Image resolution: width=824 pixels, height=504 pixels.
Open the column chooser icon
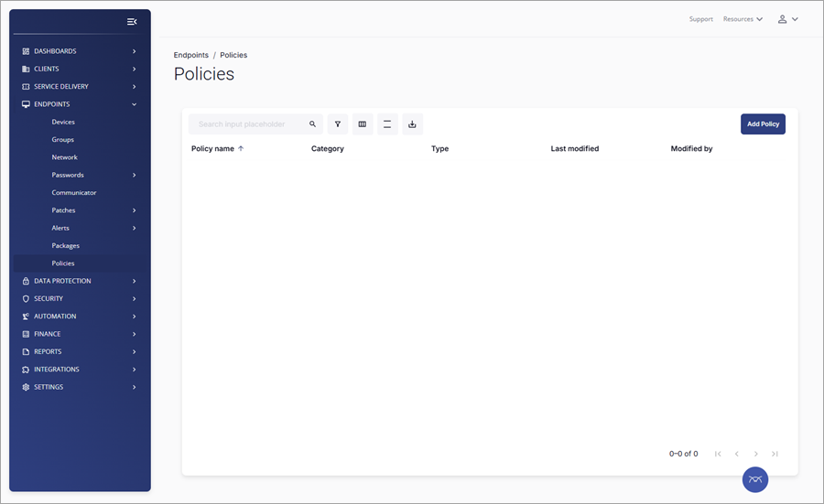(363, 123)
